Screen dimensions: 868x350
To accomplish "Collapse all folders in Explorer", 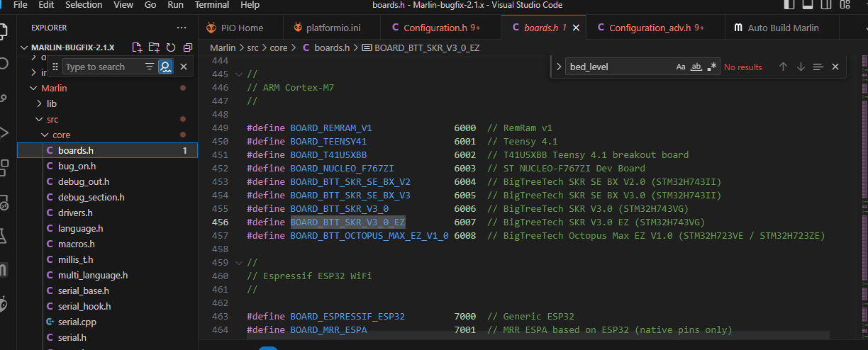I will pyautogui.click(x=188, y=47).
